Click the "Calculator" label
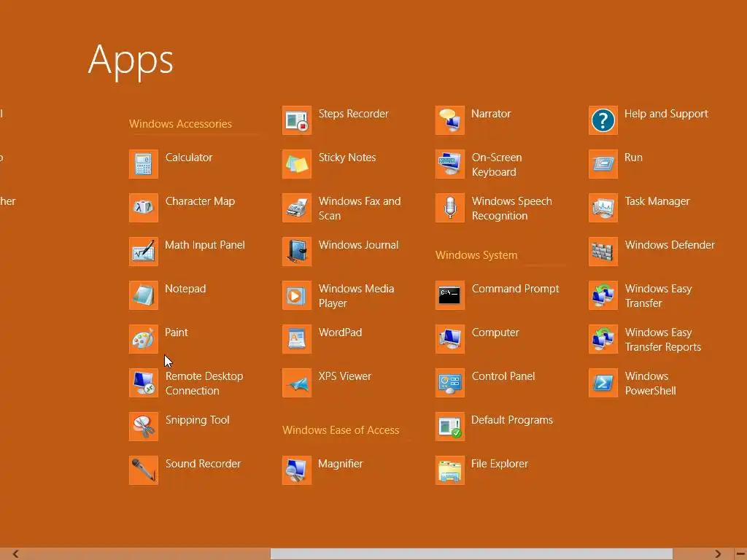 coord(189,157)
